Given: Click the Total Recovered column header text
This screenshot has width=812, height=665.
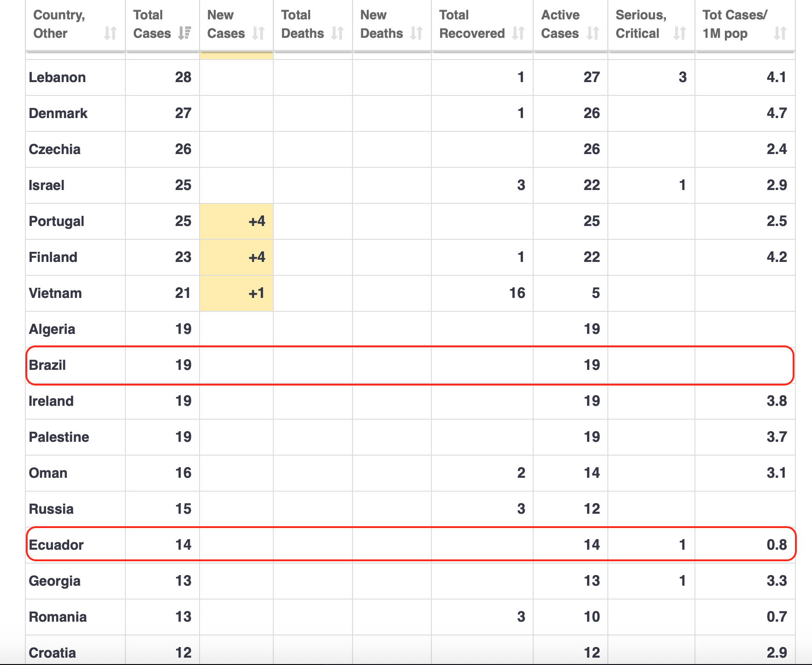Looking at the screenshot, I should point(472,24).
